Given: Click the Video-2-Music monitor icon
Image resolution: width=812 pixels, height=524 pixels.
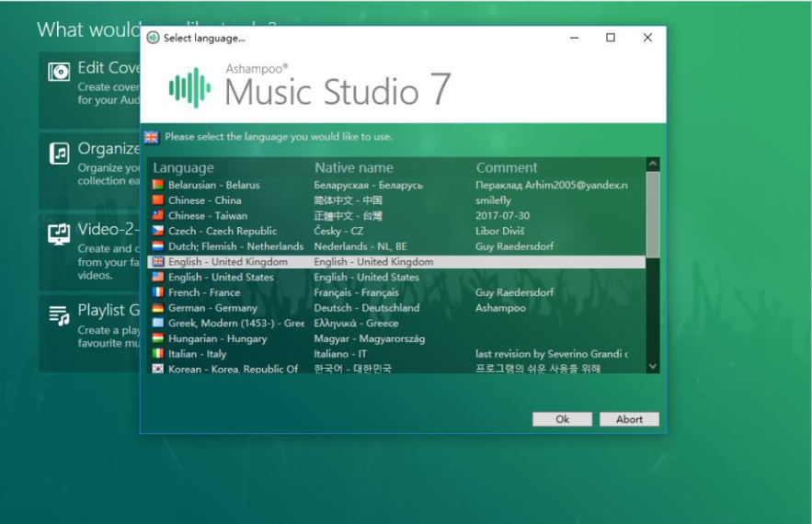Looking at the screenshot, I should tap(60, 234).
